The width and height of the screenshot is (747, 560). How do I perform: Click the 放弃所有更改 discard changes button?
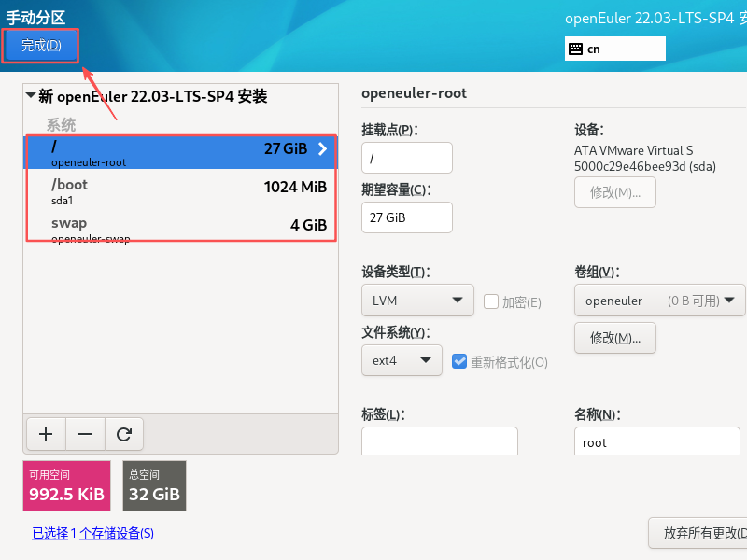pyautogui.click(x=698, y=533)
